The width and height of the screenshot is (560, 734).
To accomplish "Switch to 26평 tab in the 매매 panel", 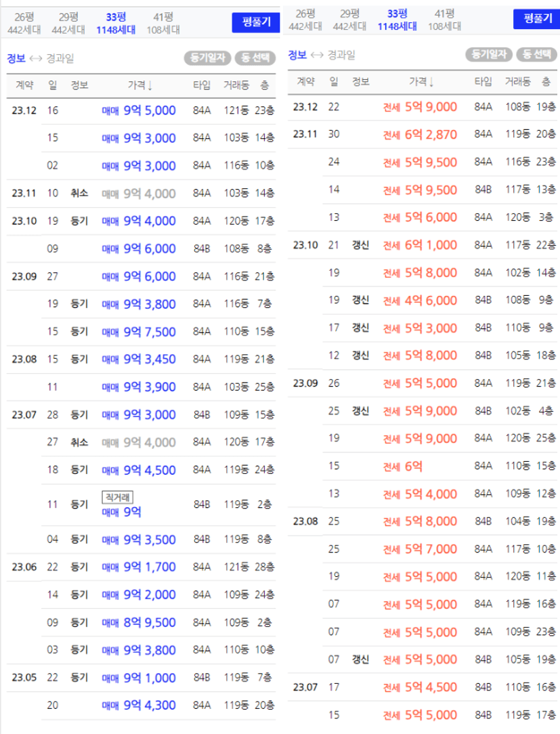I will pyautogui.click(x=24, y=23).
